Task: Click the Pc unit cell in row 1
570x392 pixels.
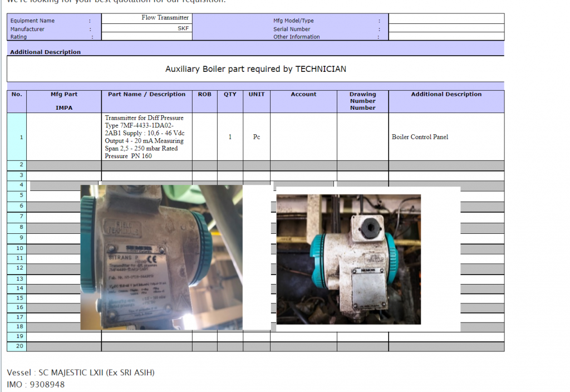Action: coord(256,137)
